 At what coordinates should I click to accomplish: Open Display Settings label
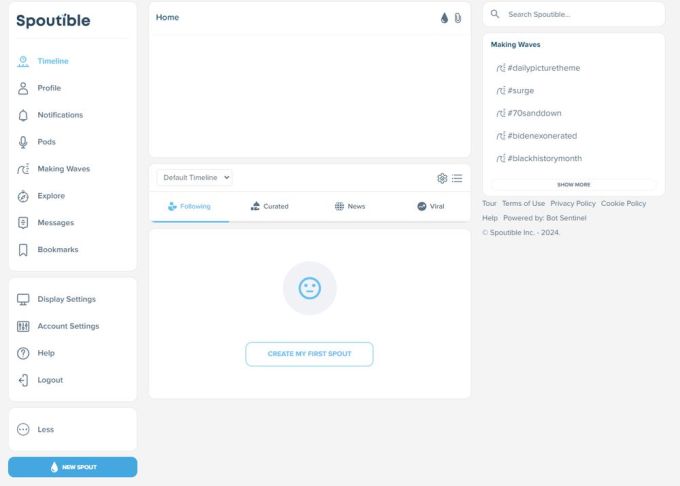pyautogui.click(x=66, y=299)
